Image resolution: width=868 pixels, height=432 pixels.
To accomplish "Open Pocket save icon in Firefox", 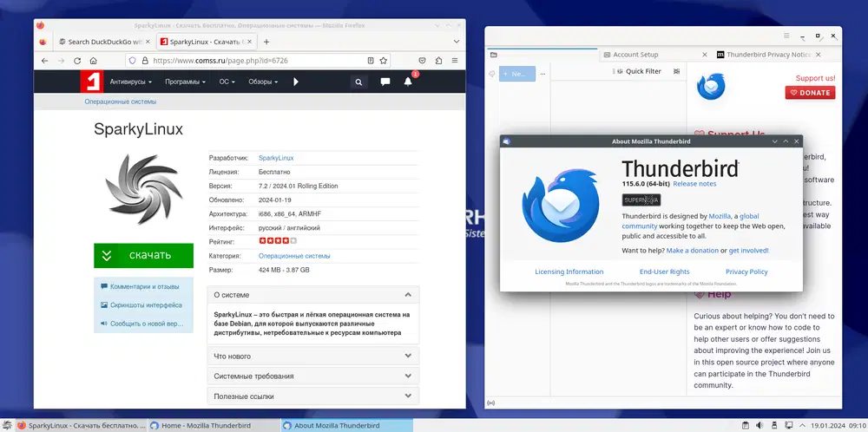I will [422, 61].
